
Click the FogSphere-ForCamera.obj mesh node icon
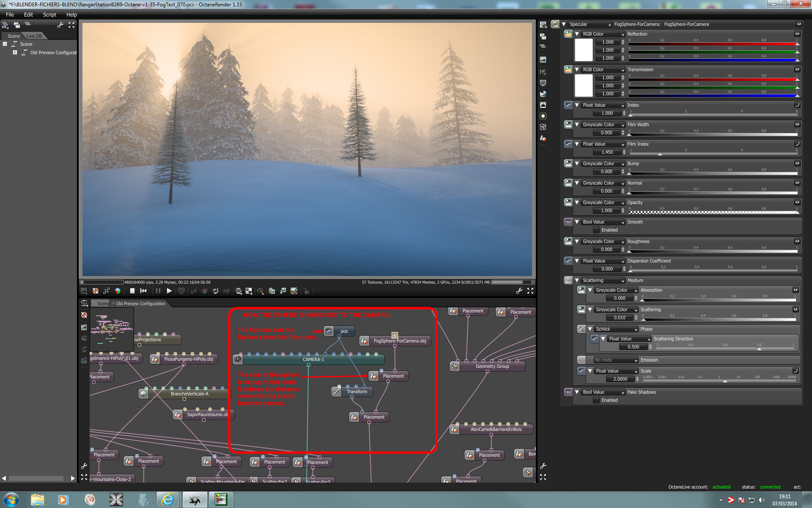click(x=365, y=341)
